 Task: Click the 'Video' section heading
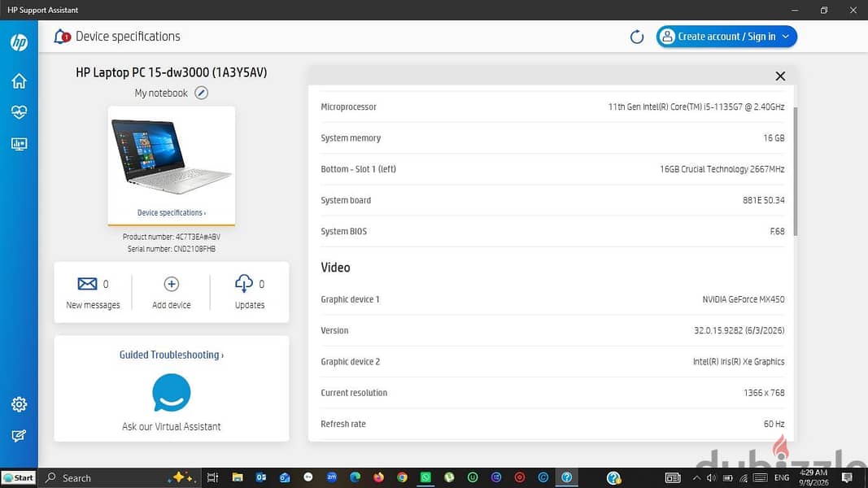pos(335,268)
